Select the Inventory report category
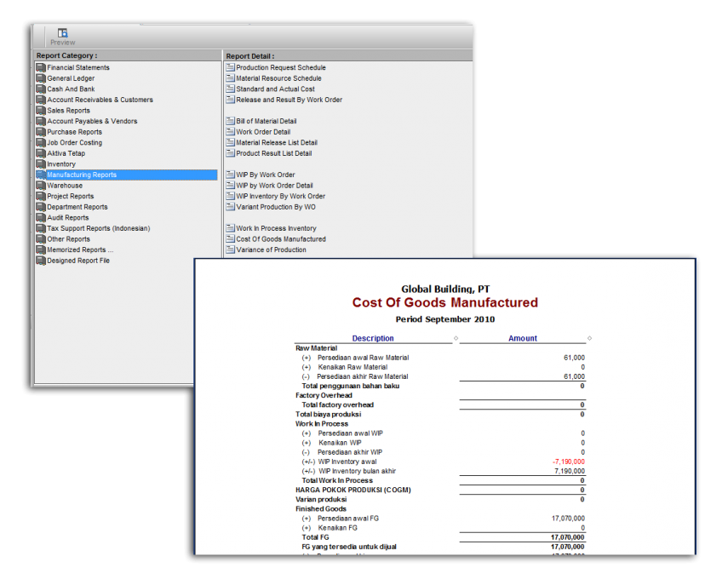The image size is (728, 585). pos(61,164)
